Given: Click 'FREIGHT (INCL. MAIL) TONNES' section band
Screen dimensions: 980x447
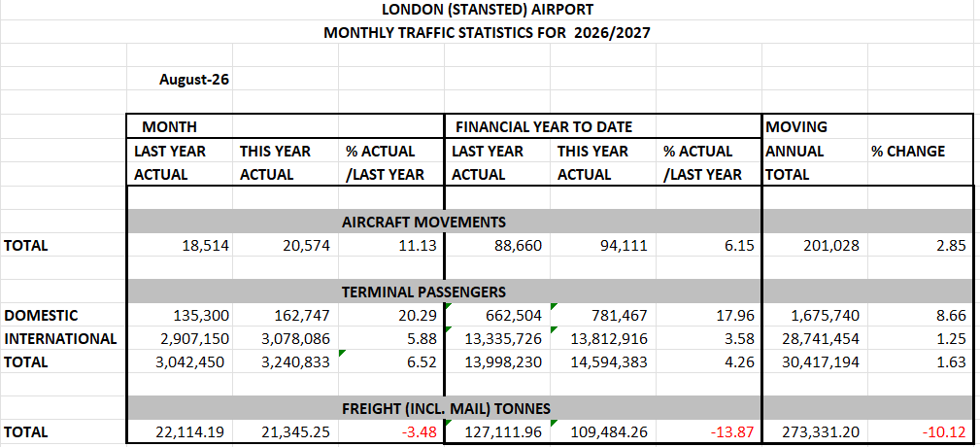Looking at the screenshot, I should [446, 409].
